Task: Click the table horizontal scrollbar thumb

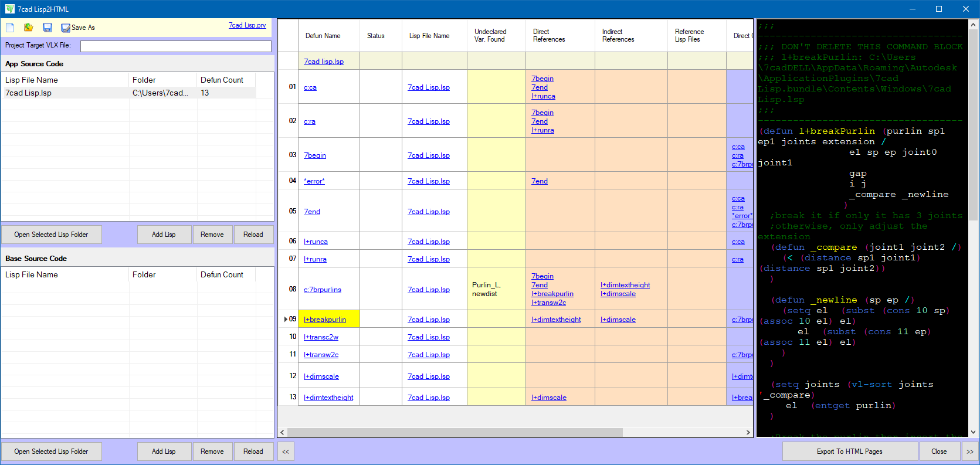Action: (x=455, y=433)
